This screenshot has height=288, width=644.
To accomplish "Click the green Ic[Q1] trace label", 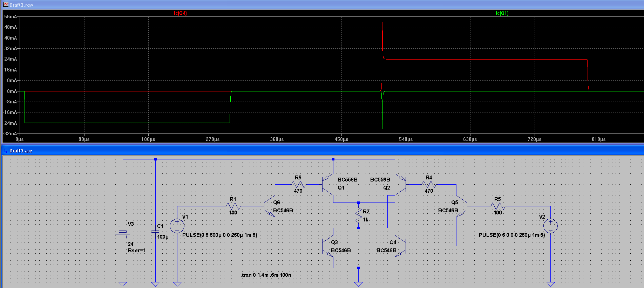I will click(502, 13).
